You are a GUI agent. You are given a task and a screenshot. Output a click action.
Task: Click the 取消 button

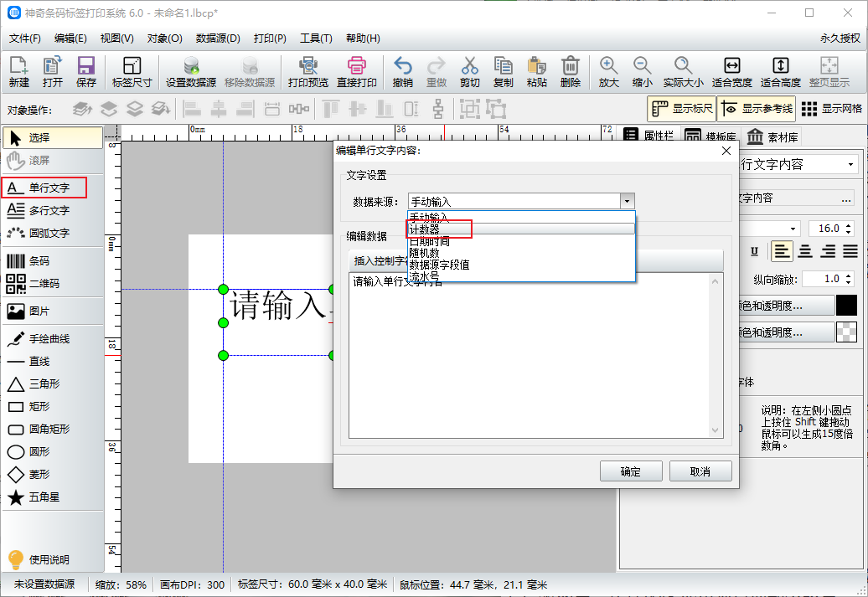coord(700,471)
